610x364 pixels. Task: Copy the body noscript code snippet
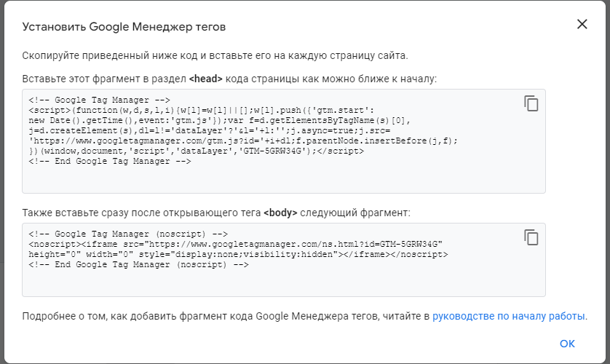(x=531, y=237)
